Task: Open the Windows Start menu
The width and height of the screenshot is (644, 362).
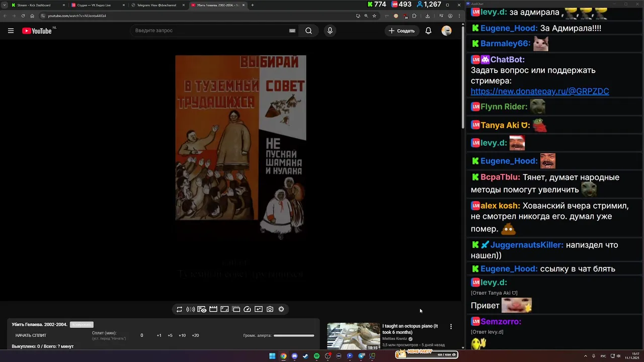Action: (272, 356)
